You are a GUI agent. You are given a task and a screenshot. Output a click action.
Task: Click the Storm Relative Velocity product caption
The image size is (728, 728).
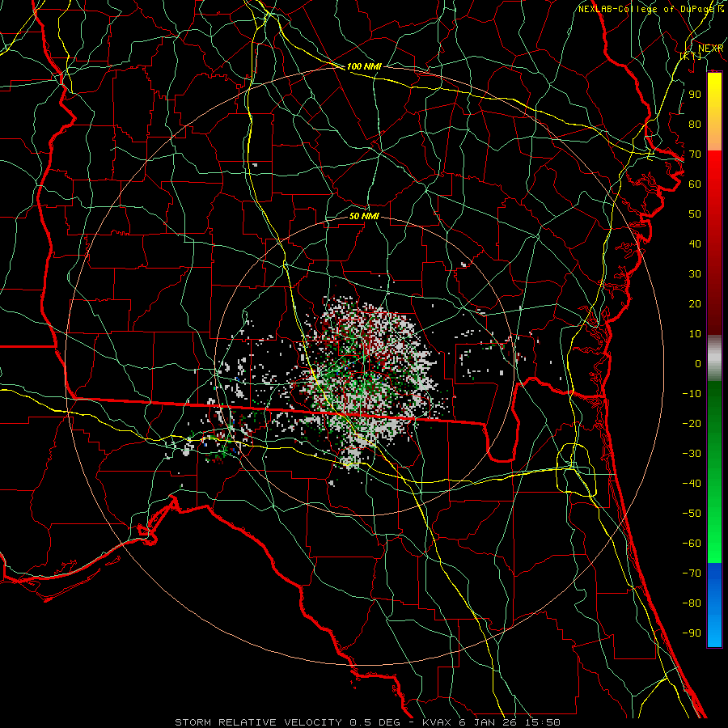click(x=368, y=722)
